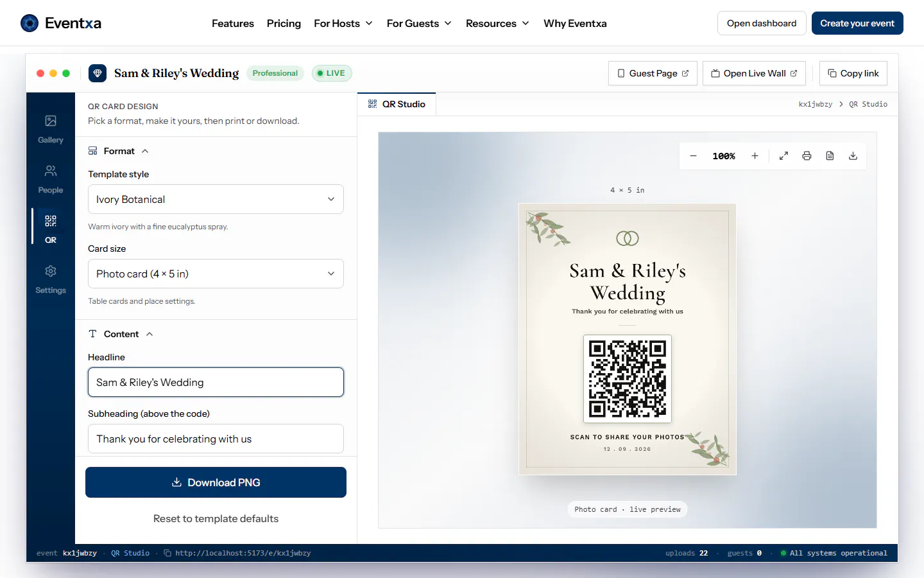The height and width of the screenshot is (578, 924).
Task: Click the "4 × 5 in" size label
Action: [x=628, y=190]
